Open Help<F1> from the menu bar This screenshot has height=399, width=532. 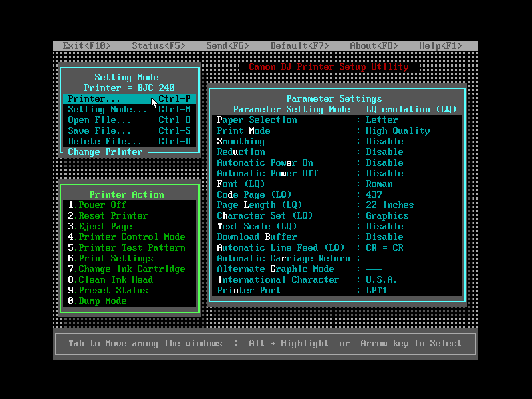tap(440, 45)
